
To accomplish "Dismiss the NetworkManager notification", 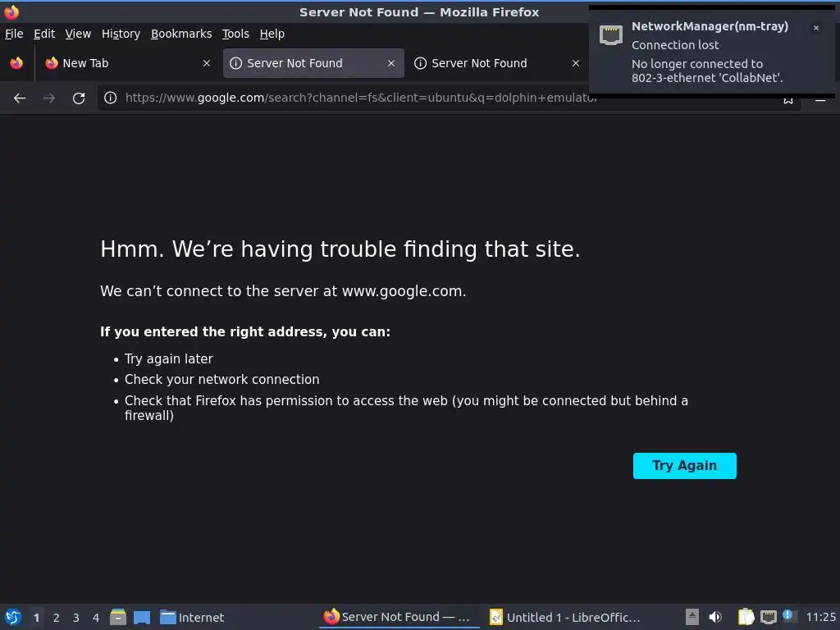I will tap(816, 28).
